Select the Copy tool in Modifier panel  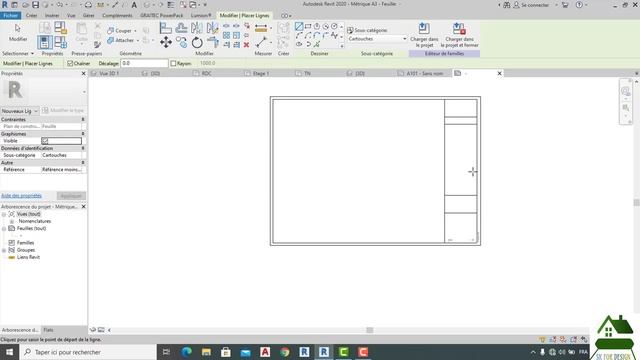pyautogui.click(x=181, y=42)
